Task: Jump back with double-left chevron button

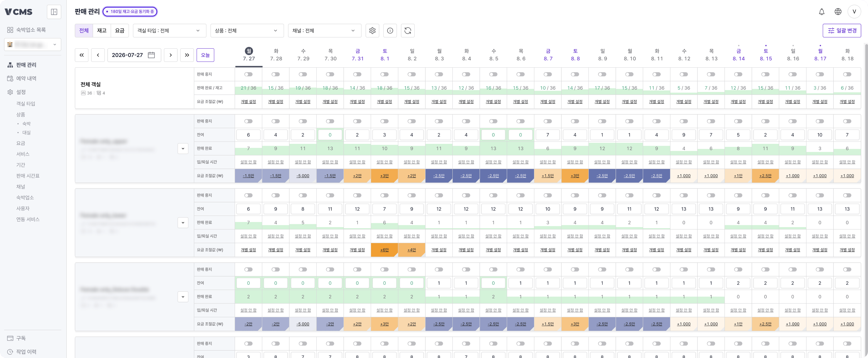Action: tap(82, 55)
